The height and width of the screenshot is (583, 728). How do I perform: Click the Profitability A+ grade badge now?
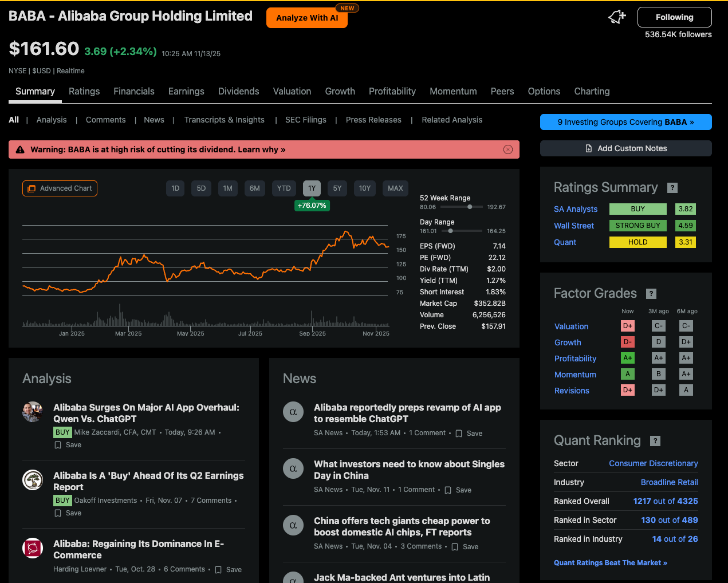[x=628, y=358]
